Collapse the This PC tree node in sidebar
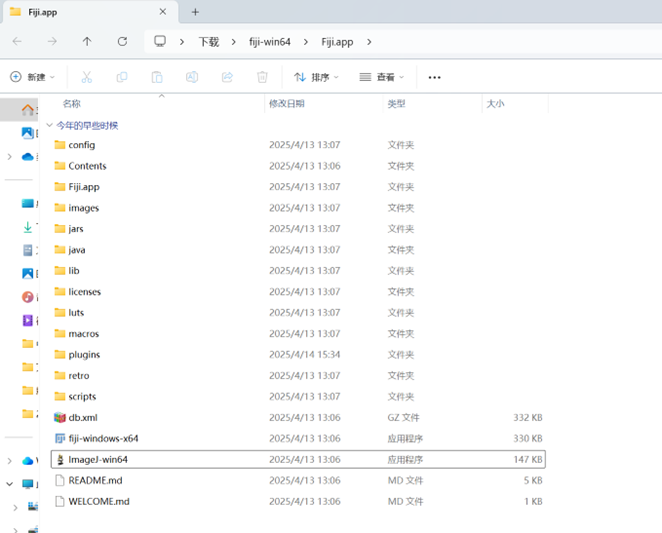Screen dimensions: 662x533 [9, 484]
